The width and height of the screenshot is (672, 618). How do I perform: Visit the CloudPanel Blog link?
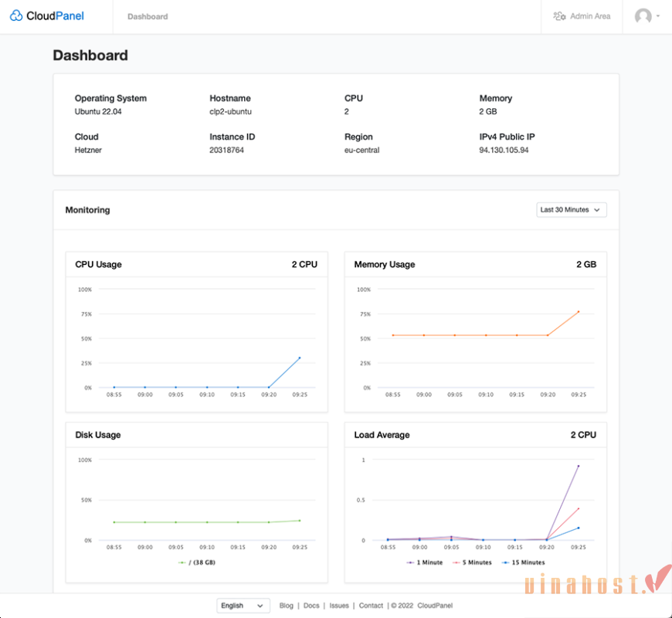click(x=287, y=606)
